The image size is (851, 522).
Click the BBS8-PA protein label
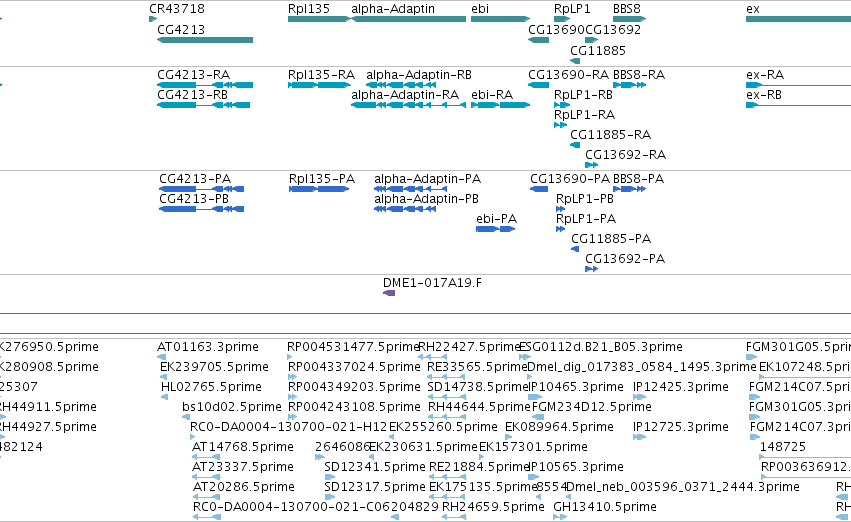[x=638, y=179]
